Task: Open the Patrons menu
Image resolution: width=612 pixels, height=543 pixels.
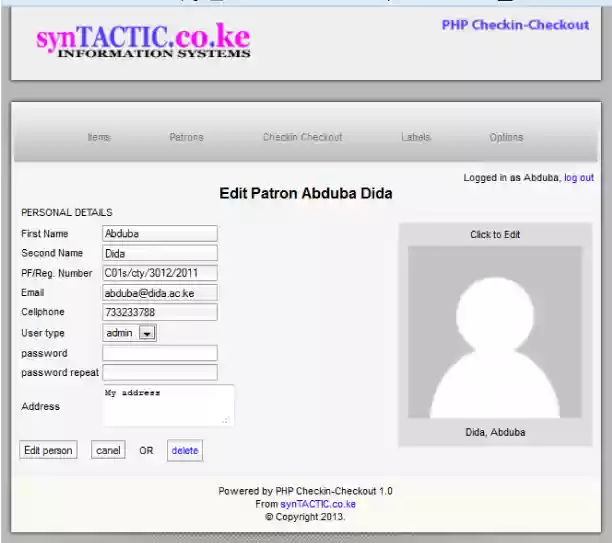Action: [x=186, y=137]
